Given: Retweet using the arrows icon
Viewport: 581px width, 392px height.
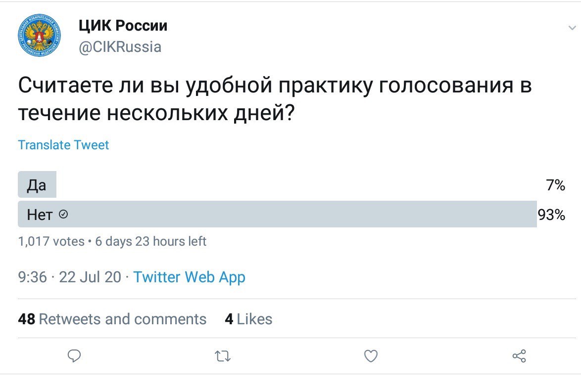Looking at the screenshot, I should 223,356.
